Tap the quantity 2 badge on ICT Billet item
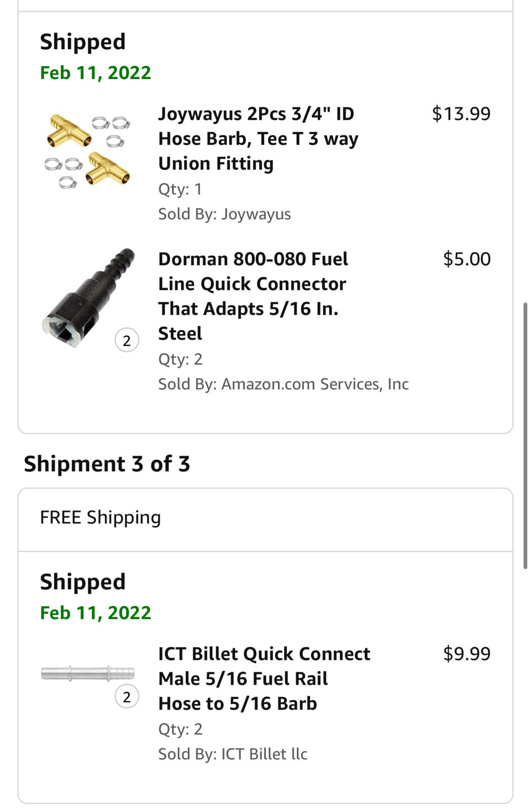 (127, 697)
